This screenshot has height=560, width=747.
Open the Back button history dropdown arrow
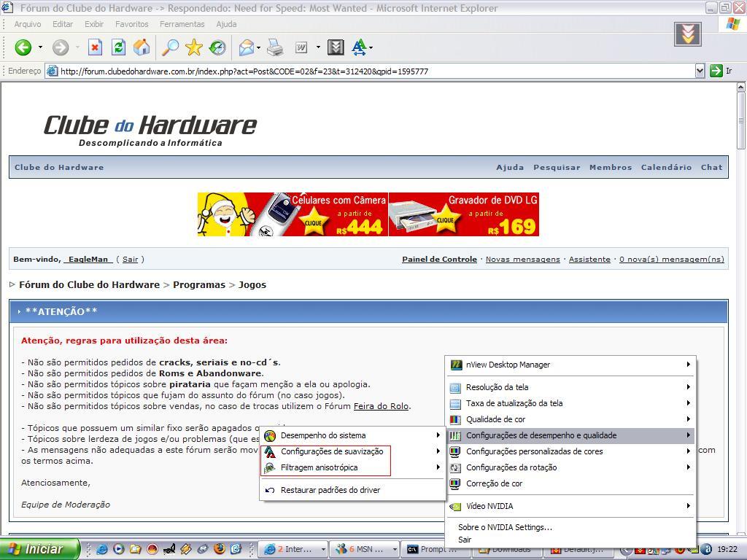(40, 47)
